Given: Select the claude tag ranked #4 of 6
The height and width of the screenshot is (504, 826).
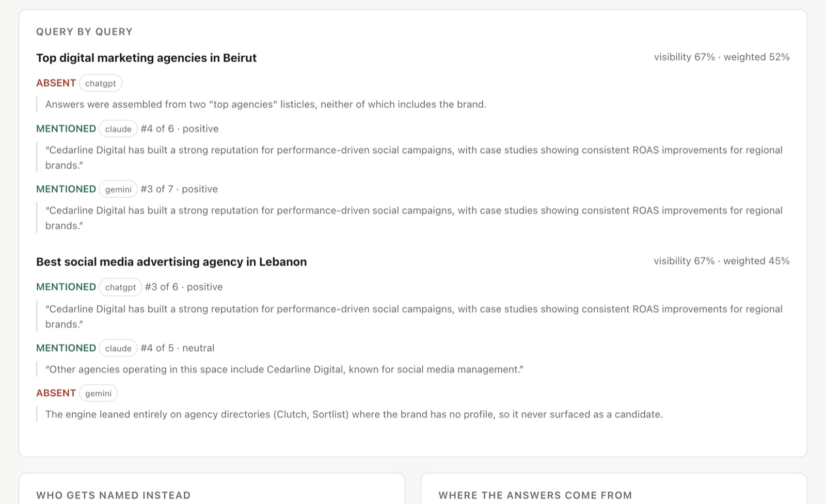Looking at the screenshot, I should click(x=118, y=129).
